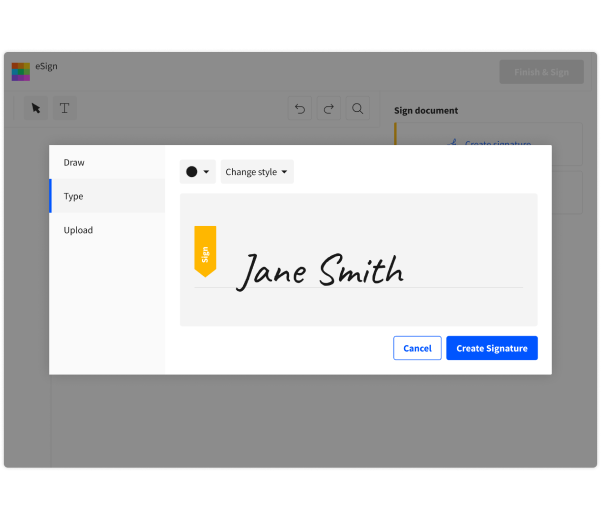Click the undo arrow icon

click(x=300, y=109)
